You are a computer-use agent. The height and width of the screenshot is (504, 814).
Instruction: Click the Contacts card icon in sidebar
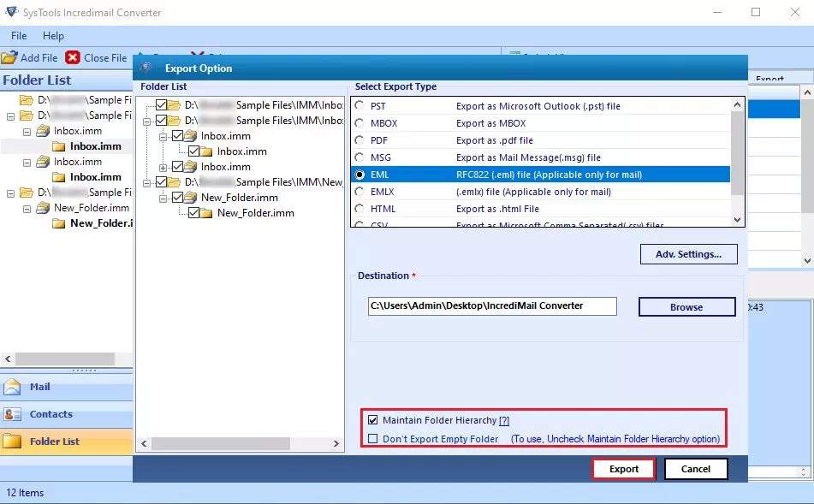tap(12, 414)
